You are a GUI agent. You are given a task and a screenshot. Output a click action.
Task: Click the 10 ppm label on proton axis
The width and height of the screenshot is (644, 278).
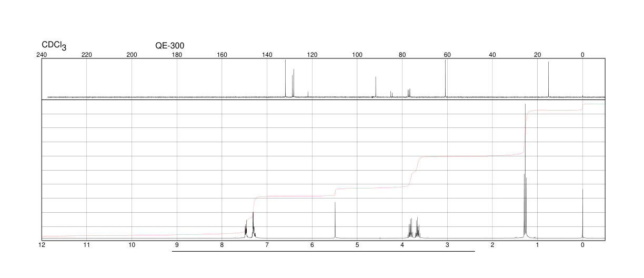click(x=132, y=245)
